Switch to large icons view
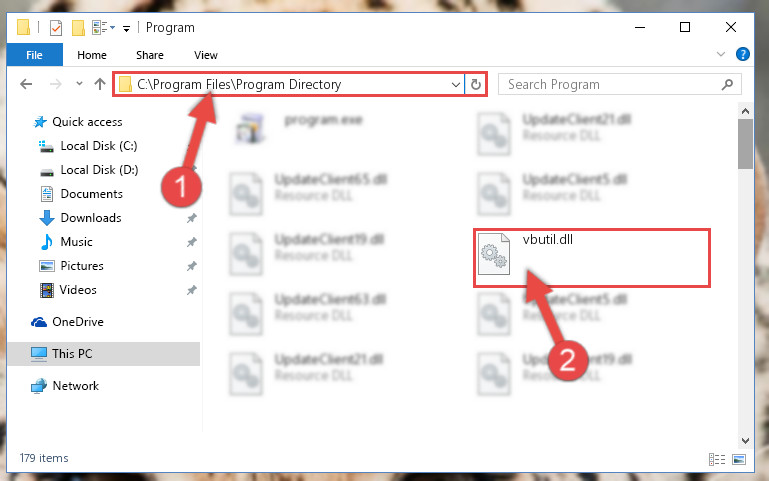Image resolution: width=769 pixels, height=481 pixels. coord(739,459)
